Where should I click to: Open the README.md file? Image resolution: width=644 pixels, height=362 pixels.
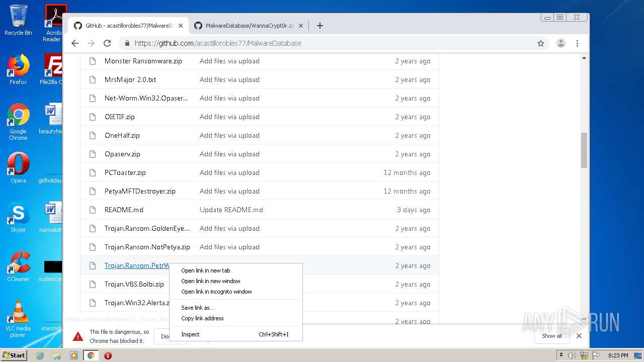pyautogui.click(x=124, y=210)
